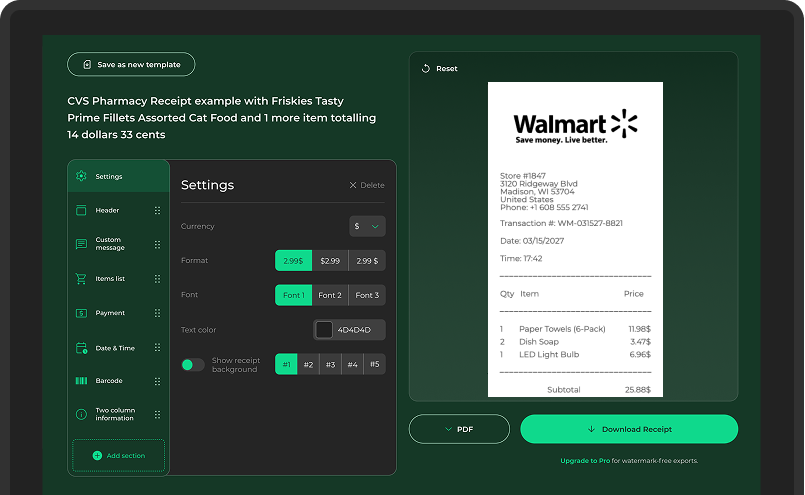Toggle Show receipt background switch
Screen dimensions: 805x495
(x=192, y=365)
